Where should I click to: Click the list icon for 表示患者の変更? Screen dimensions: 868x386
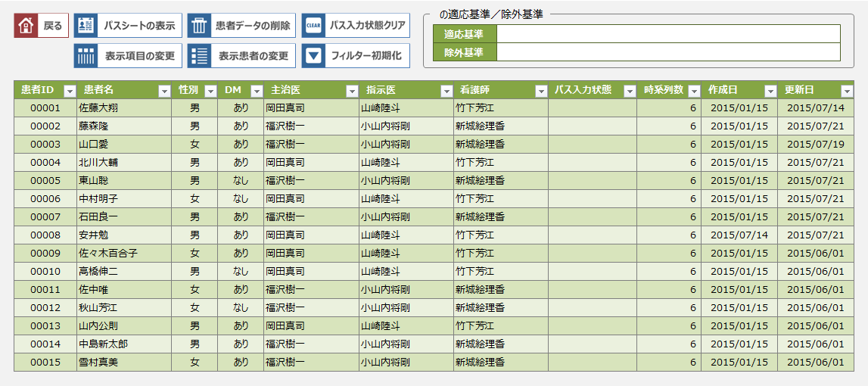pyautogui.click(x=200, y=56)
